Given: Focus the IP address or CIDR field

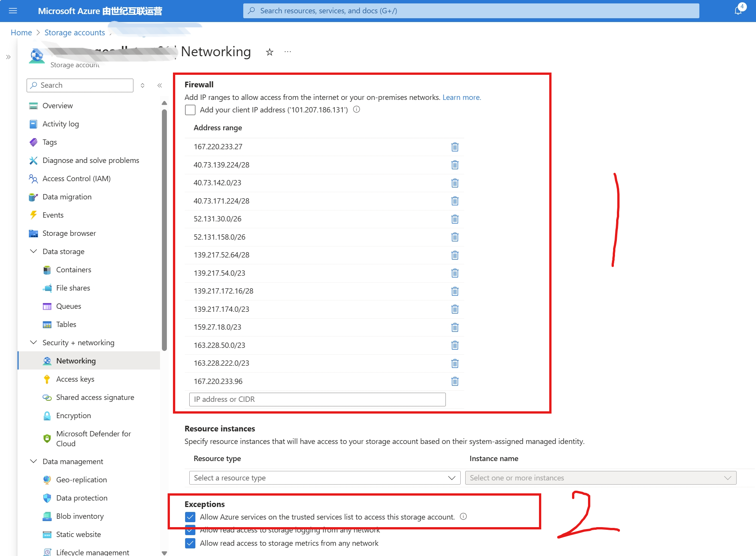Looking at the screenshot, I should [317, 400].
